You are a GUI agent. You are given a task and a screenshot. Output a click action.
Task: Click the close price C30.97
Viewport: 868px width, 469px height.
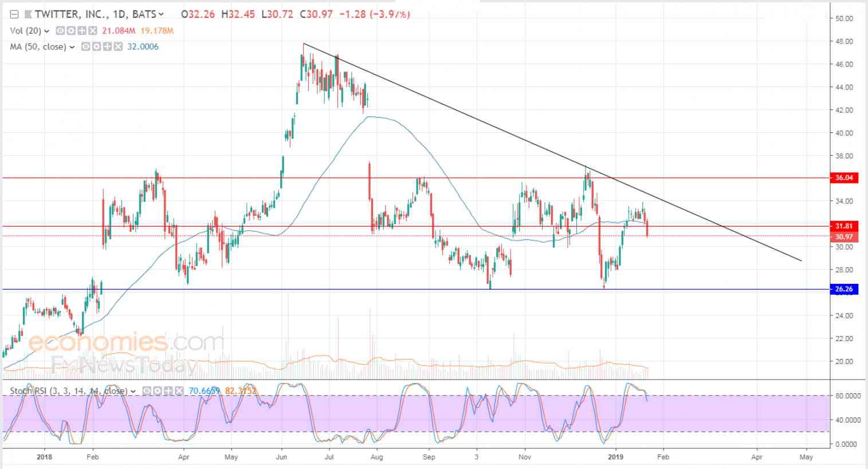(x=316, y=14)
